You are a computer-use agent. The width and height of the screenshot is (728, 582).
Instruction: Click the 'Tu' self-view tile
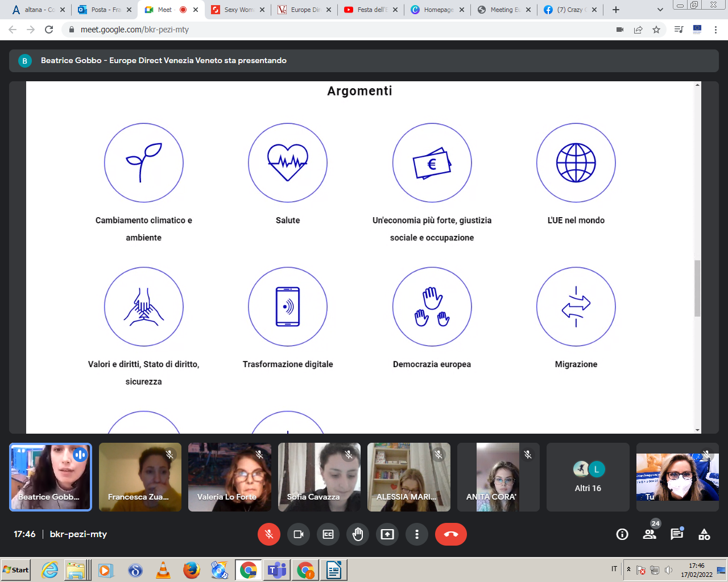(677, 477)
